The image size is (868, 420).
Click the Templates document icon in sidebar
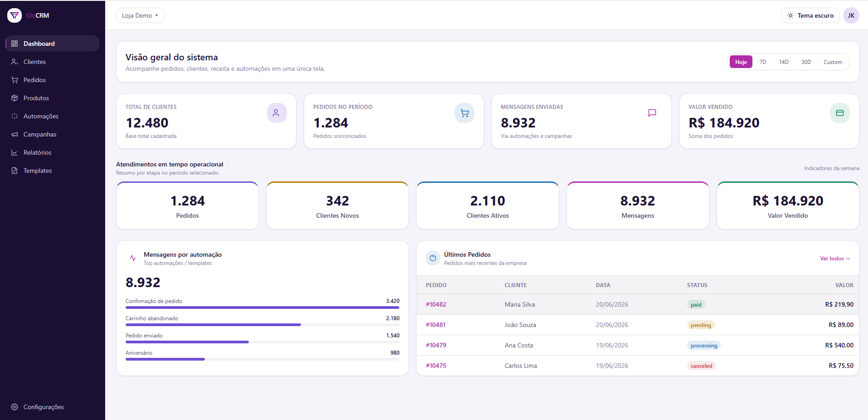(x=15, y=171)
